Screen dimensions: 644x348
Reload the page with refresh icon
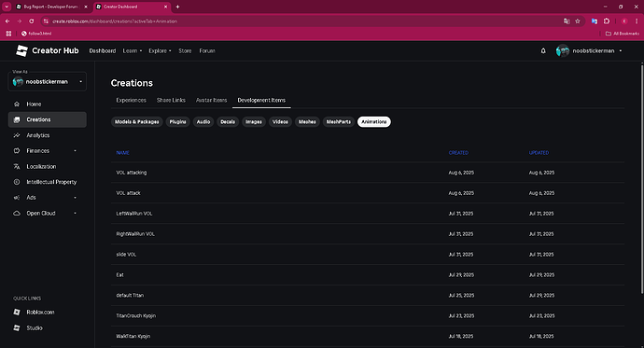[x=31, y=21]
